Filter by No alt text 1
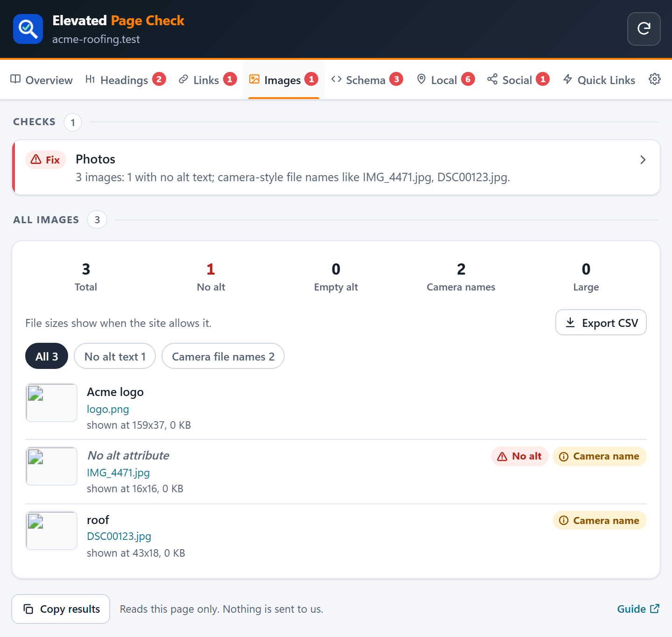The width and height of the screenshot is (672, 637). 115,356
